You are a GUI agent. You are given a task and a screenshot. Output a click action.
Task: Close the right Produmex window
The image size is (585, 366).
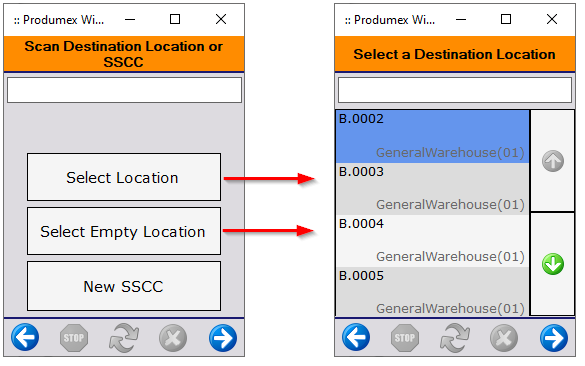coord(552,19)
